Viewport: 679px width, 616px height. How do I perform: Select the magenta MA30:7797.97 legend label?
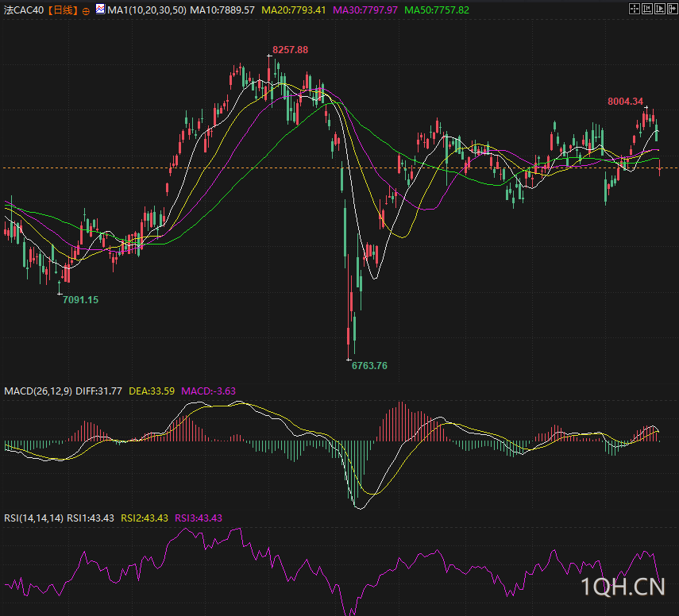365,10
